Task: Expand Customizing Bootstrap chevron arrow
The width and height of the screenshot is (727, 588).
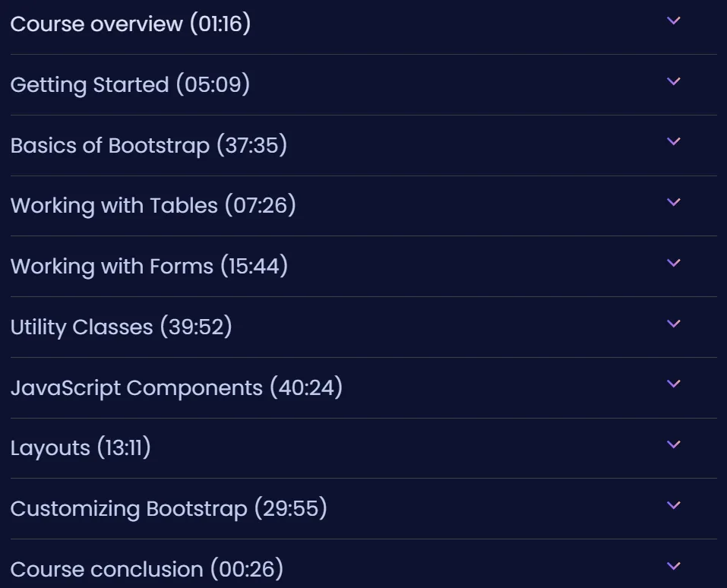Action: [673, 505]
